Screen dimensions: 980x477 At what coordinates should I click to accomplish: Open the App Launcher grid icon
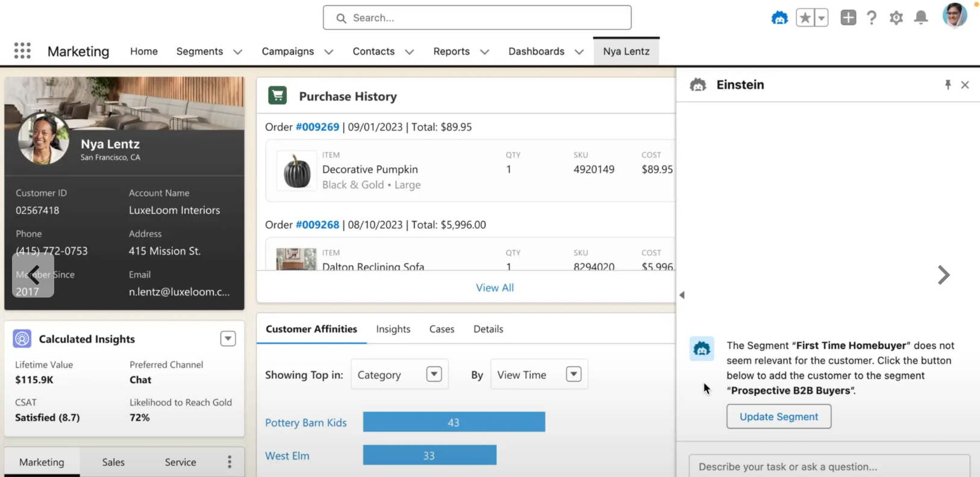point(22,51)
